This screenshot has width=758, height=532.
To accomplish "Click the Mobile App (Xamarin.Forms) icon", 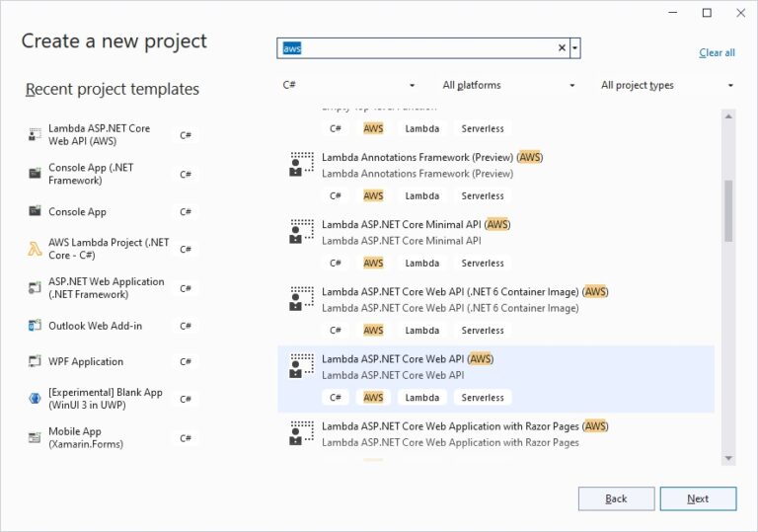I will pyautogui.click(x=36, y=438).
